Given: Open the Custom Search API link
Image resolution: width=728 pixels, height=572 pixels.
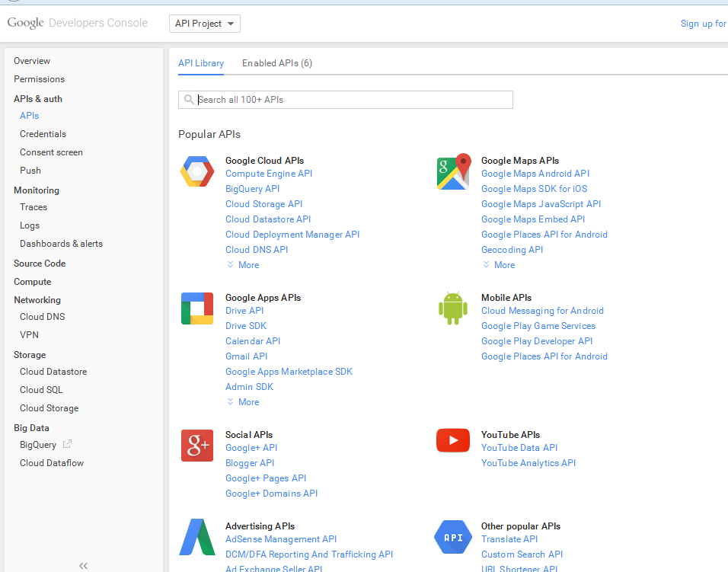Looking at the screenshot, I should (522, 554).
